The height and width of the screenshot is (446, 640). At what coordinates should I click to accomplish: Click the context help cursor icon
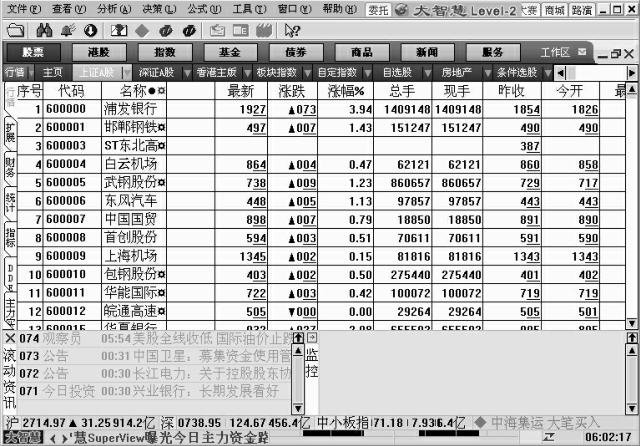[x=292, y=31]
